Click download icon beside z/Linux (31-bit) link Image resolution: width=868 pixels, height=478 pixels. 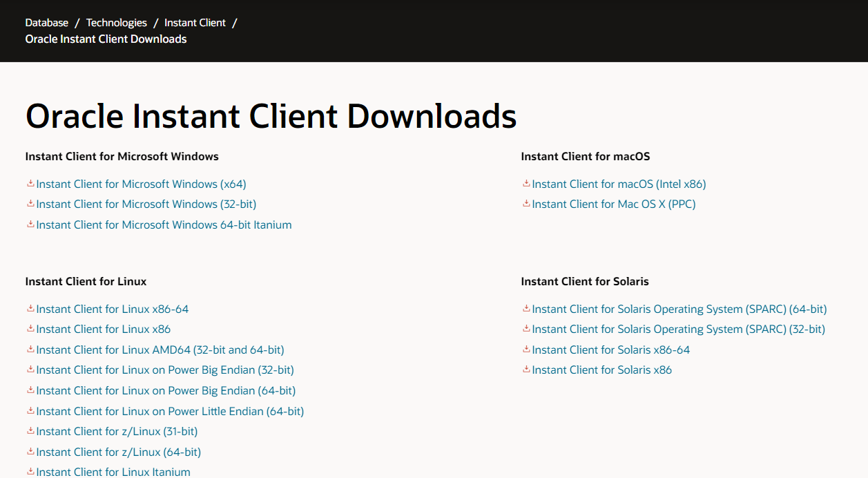point(30,431)
